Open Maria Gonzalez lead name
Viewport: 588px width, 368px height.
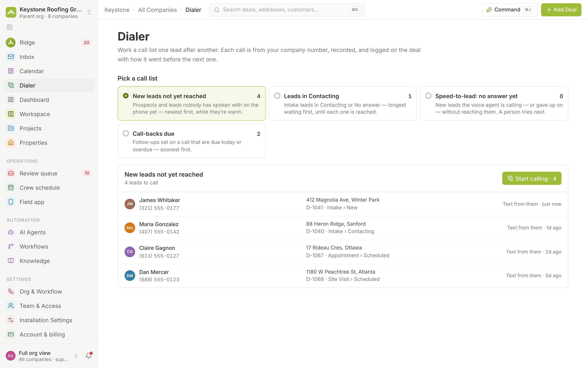point(159,224)
